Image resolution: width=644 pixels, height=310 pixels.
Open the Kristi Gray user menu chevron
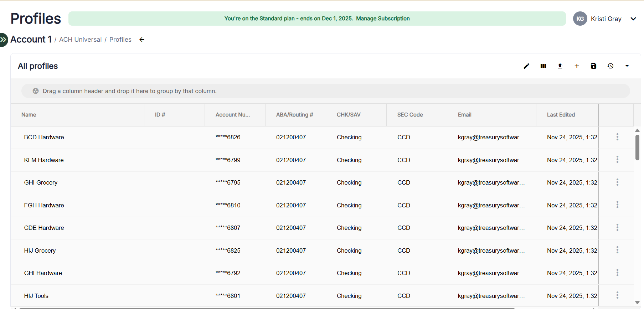tap(633, 19)
